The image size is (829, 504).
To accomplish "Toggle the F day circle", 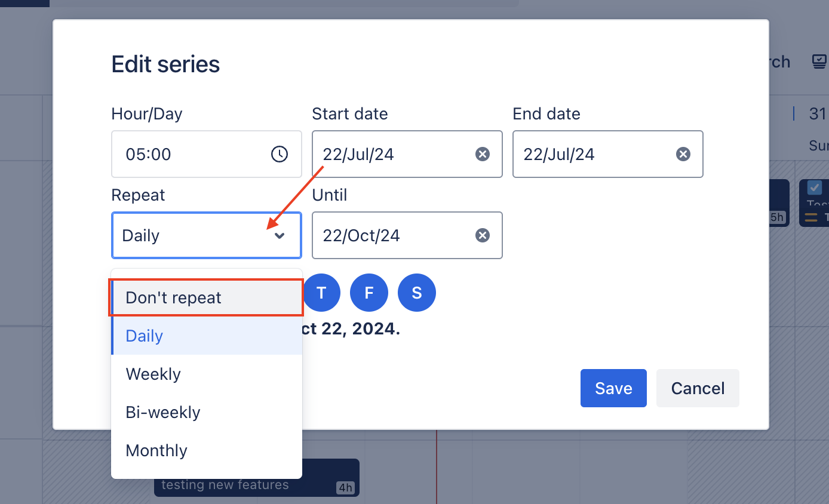I will click(x=369, y=293).
